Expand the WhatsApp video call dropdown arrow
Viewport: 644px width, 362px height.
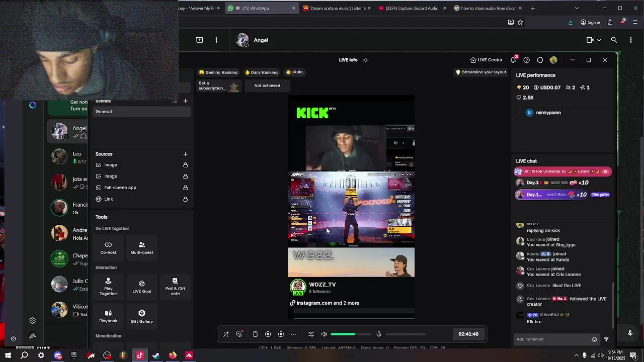pos(598,40)
